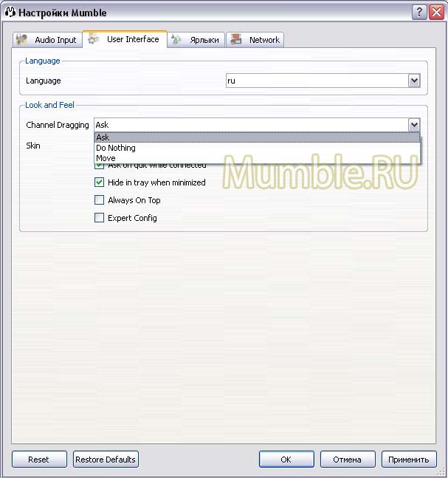Click the question mark help button

(419, 11)
